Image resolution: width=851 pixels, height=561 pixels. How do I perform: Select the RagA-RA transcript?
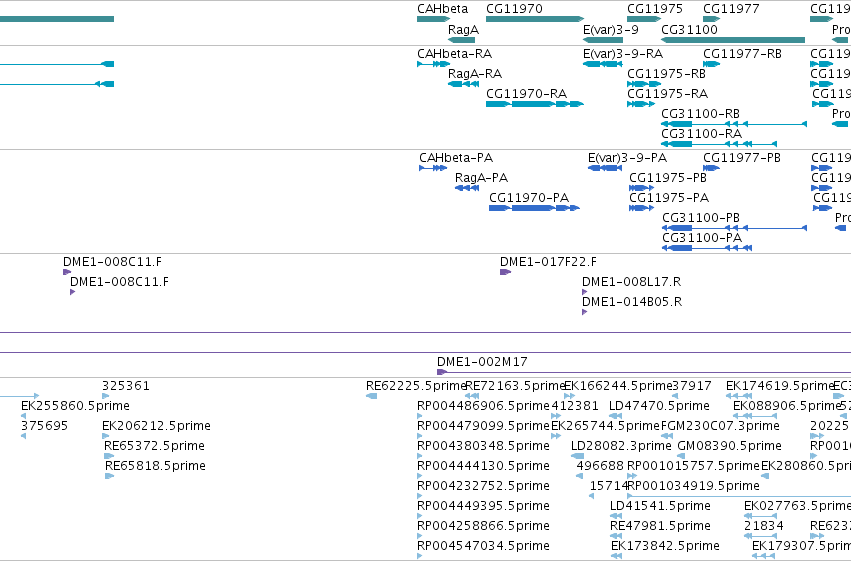(463, 84)
